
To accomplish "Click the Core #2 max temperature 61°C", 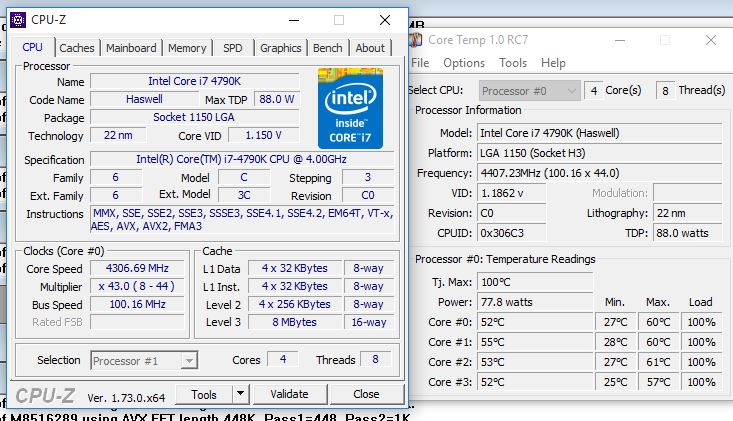I will click(x=658, y=362).
